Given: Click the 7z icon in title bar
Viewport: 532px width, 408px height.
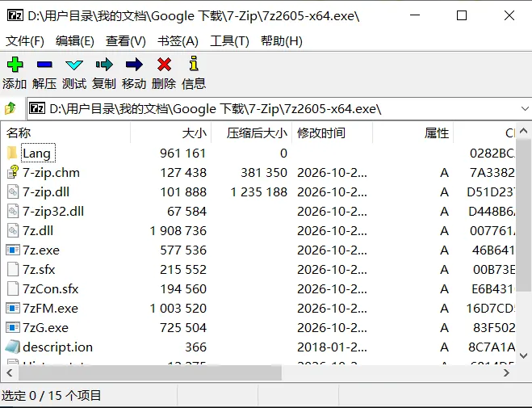Looking at the screenshot, I should [x=15, y=15].
